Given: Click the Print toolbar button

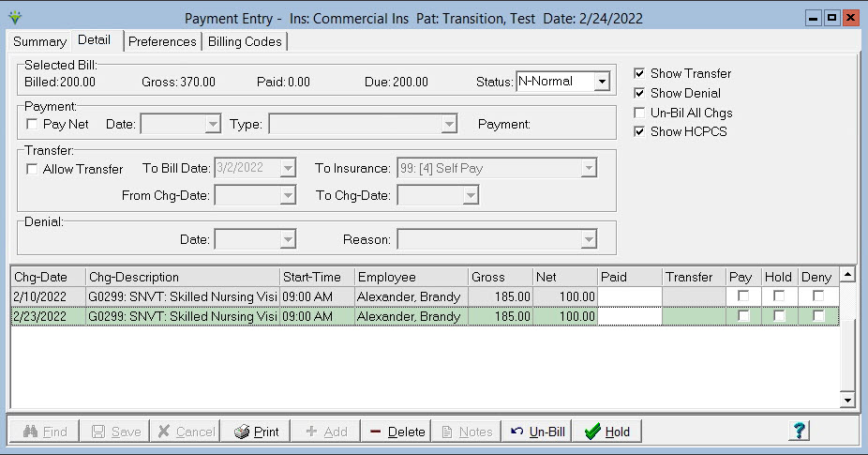Looking at the screenshot, I should pyautogui.click(x=256, y=432).
